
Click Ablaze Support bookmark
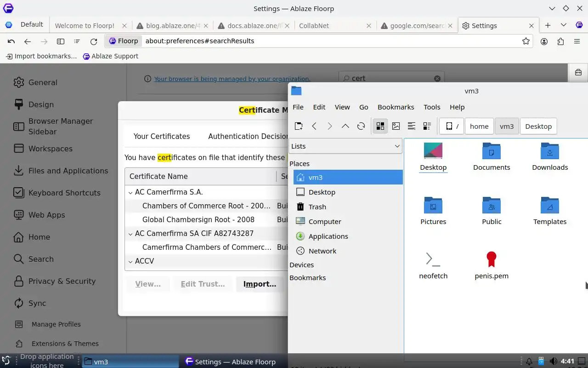(110, 56)
